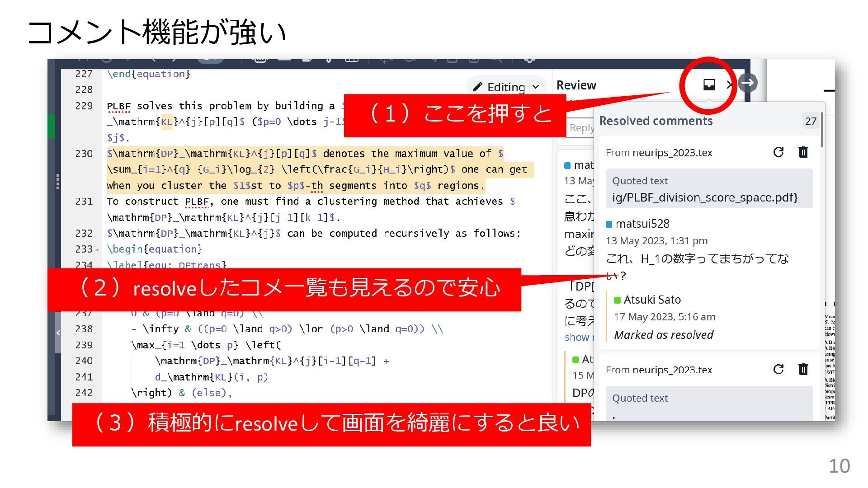The width and height of the screenshot is (868, 488).
Task: Click the round right-arrow go-to-PDF button
Action: coord(747,83)
